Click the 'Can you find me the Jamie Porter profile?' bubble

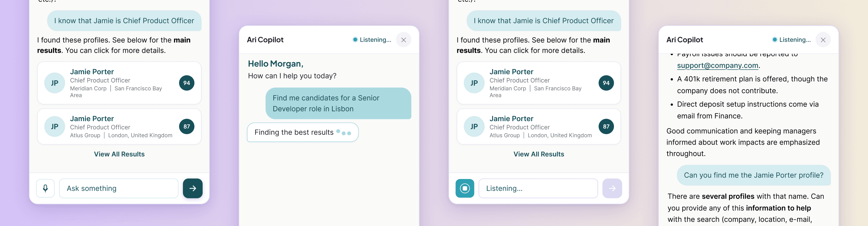[753, 175]
